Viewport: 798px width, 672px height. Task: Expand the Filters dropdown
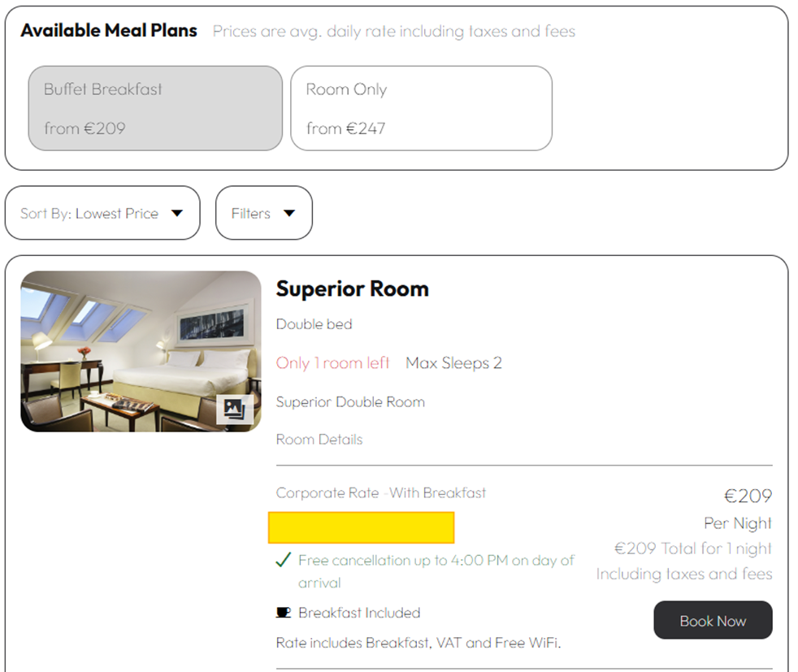[263, 214]
